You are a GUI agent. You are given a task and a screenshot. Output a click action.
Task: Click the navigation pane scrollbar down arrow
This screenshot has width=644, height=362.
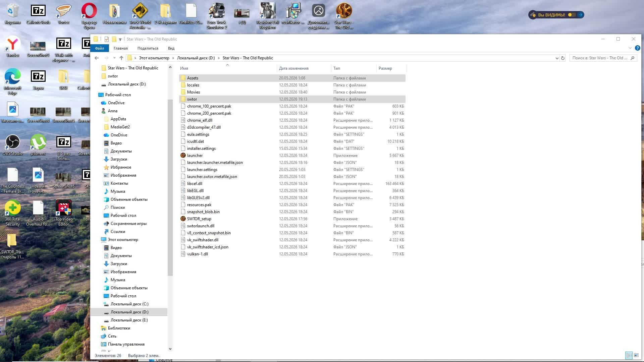tap(170, 349)
